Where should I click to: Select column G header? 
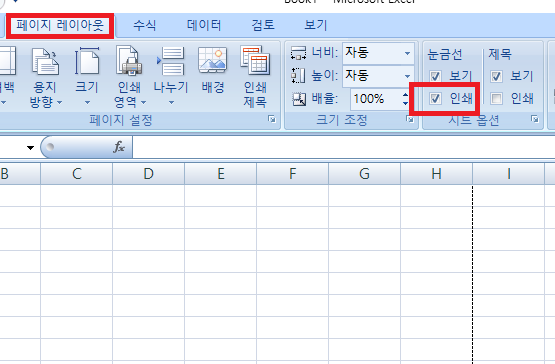pyautogui.click(x=365, y=174)
